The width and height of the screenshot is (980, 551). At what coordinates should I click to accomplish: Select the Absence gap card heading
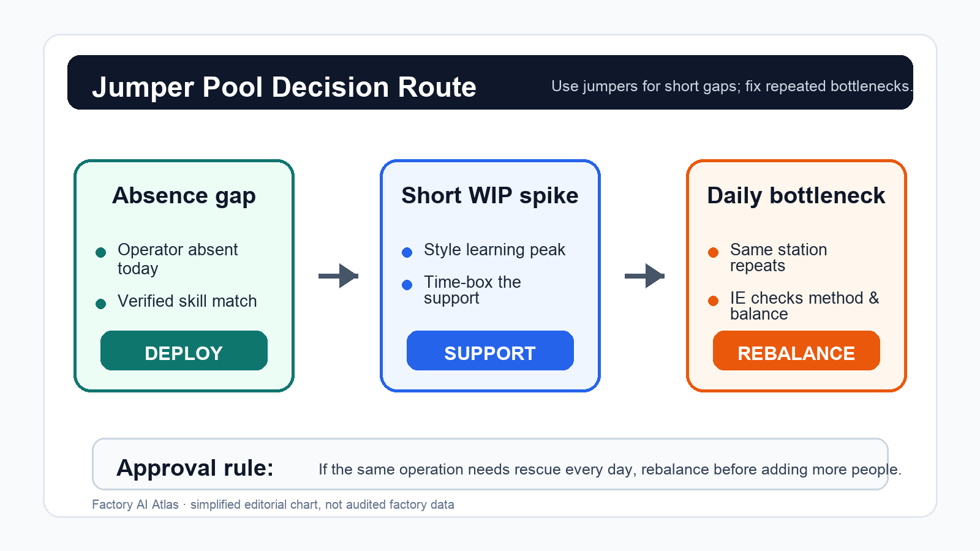(x=184, y=196)
